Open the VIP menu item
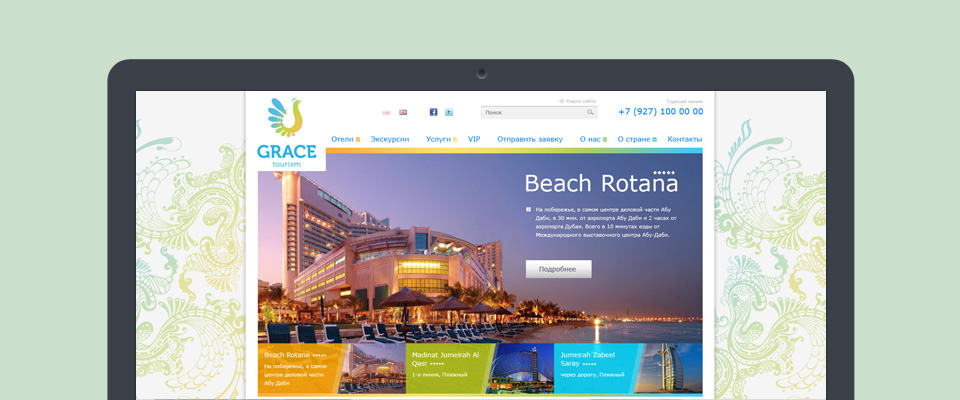 tap(474, 139)
